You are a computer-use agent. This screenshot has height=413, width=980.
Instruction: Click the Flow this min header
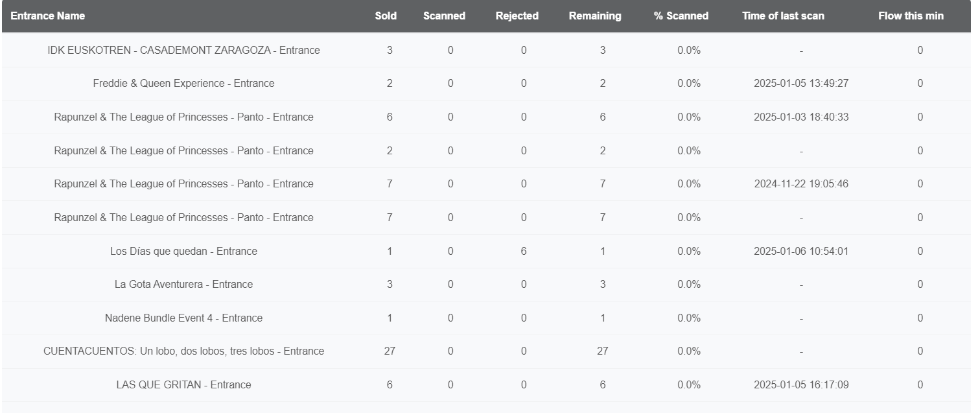[911, 16]
